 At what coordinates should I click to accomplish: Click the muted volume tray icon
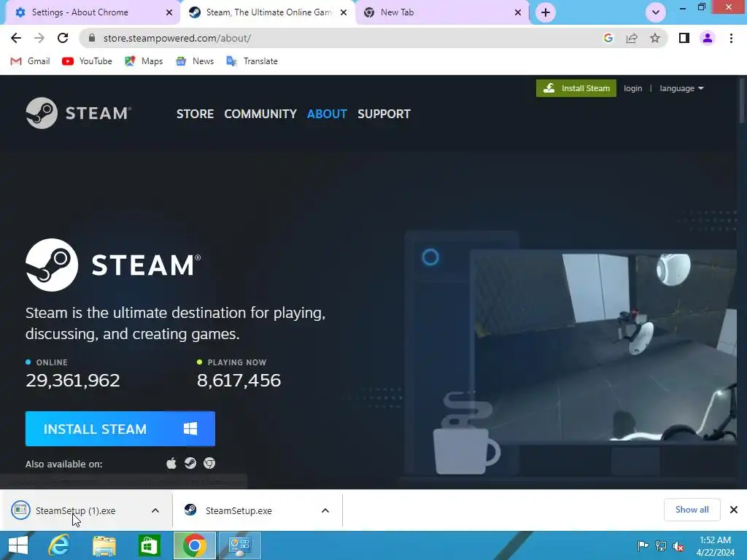tap(678, 545)
